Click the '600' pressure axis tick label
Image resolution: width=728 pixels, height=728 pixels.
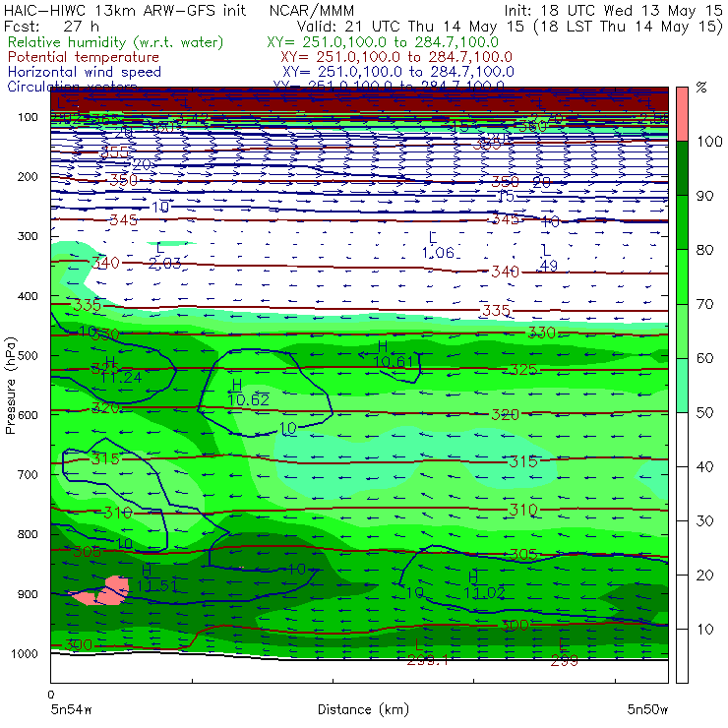(x=28, y=414)
